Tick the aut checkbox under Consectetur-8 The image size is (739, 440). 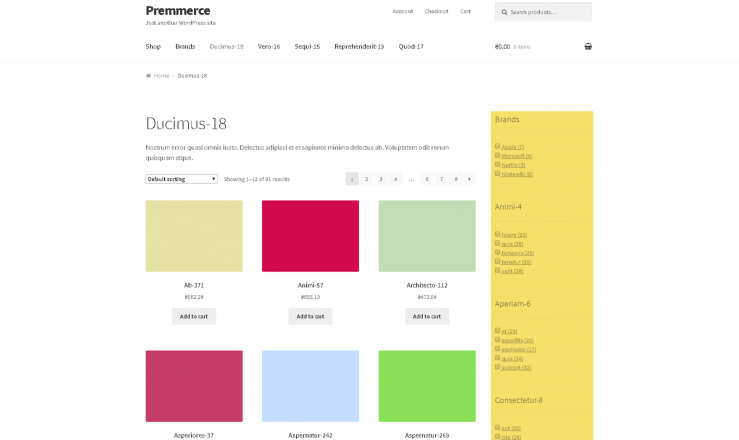[x=497, y=427]
